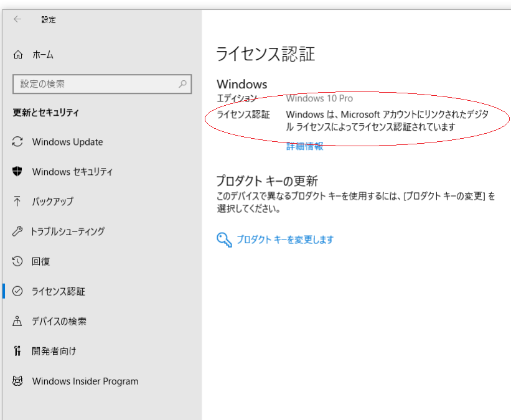Click プロダクト キーを変更します link

tap(285, 240)
